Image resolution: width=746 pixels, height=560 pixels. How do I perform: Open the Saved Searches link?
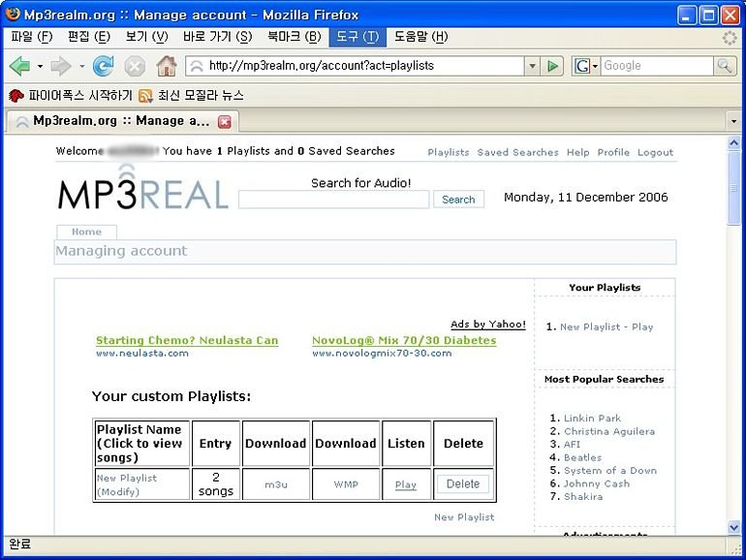coord(517,152)
